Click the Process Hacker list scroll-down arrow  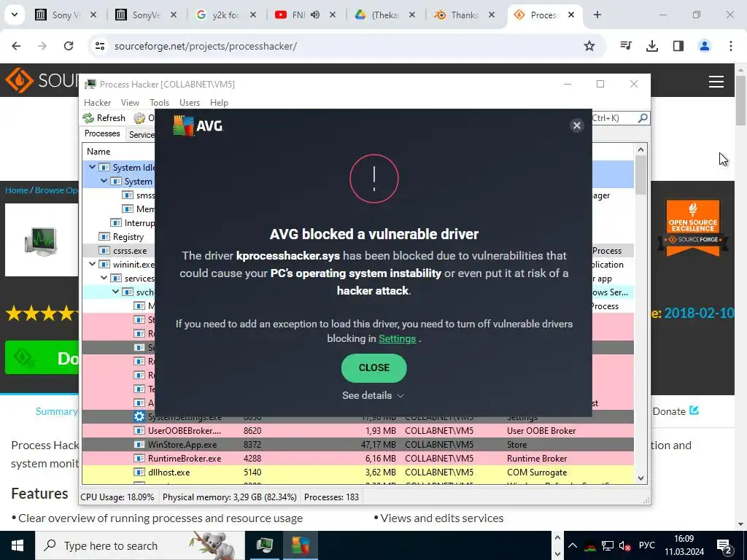640,478
